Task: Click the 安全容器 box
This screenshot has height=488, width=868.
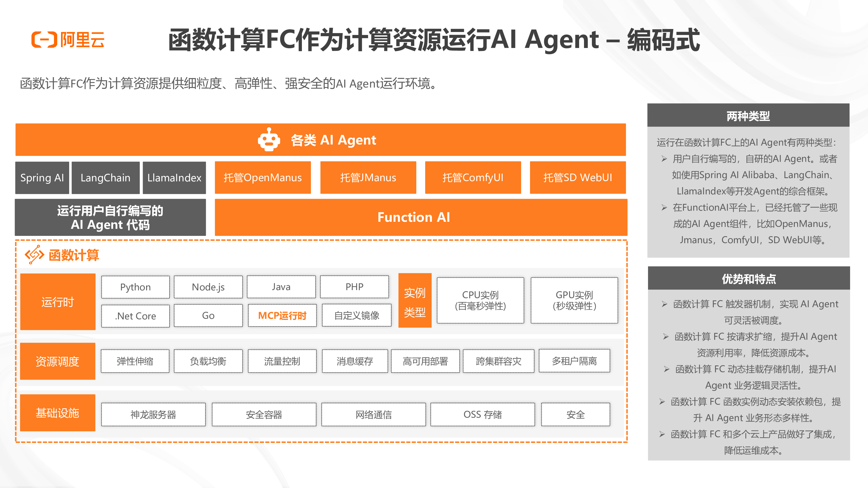Action: click(x=264, y=415)
